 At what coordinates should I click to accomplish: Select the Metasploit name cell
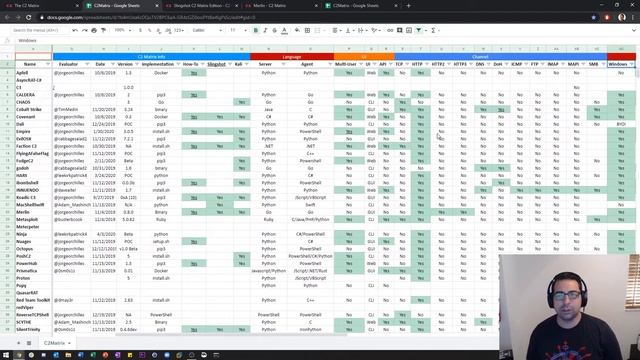pos(33,220)
